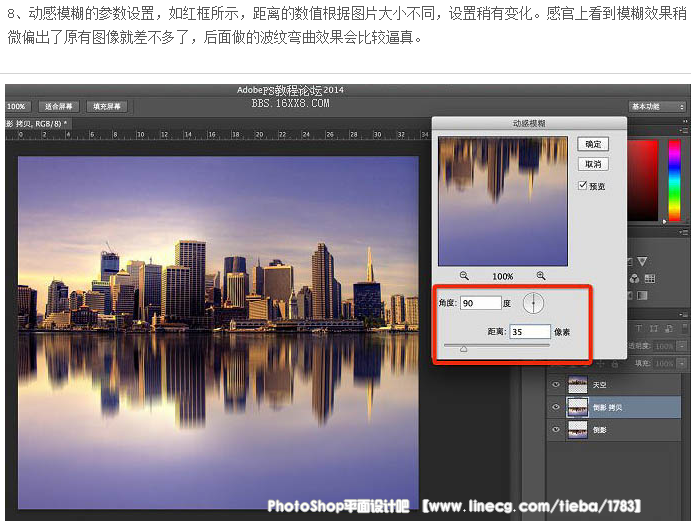Click the 取消 button in Motion Blur dialog

coord(593,164)
